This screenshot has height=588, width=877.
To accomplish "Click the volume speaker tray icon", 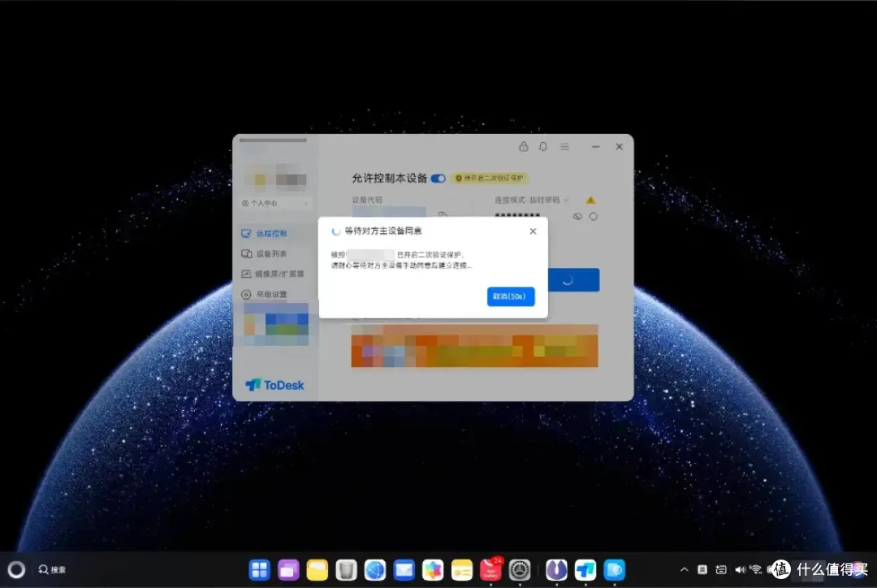I will point(740,569).
